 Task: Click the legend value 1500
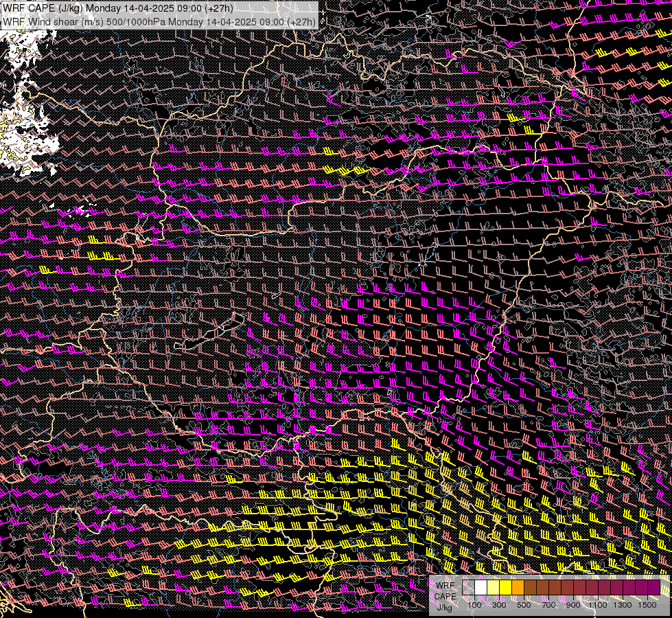(647, 605)
